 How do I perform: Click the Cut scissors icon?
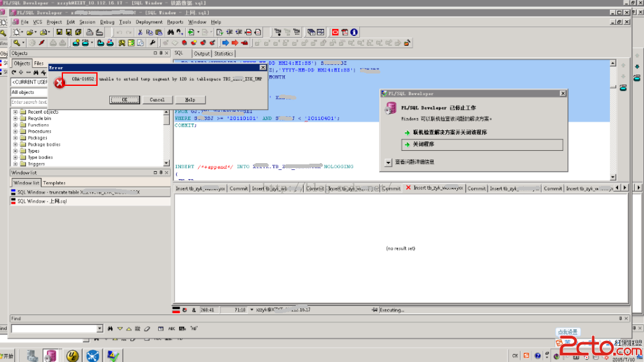click(140, 32)
